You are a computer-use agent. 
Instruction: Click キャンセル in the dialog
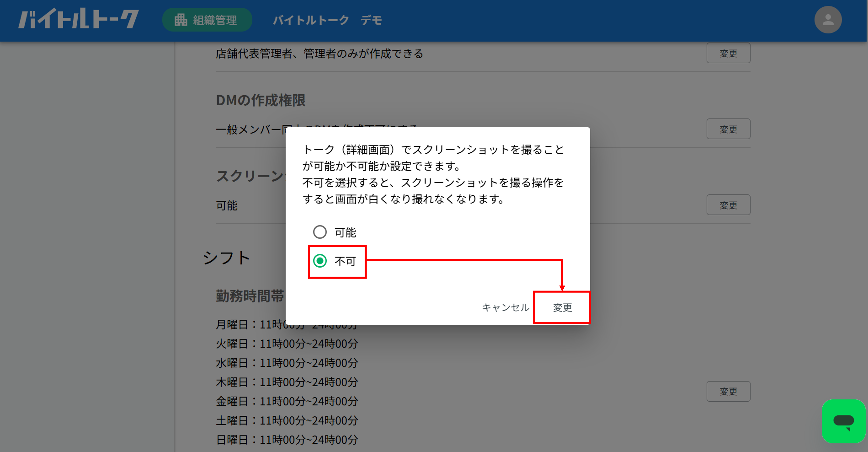[x=505, y=307]
